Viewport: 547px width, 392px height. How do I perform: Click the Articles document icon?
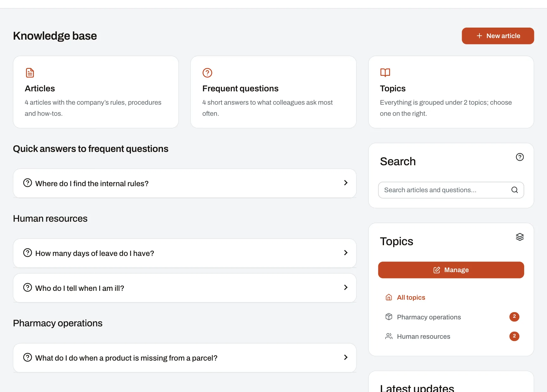[30, 73]
